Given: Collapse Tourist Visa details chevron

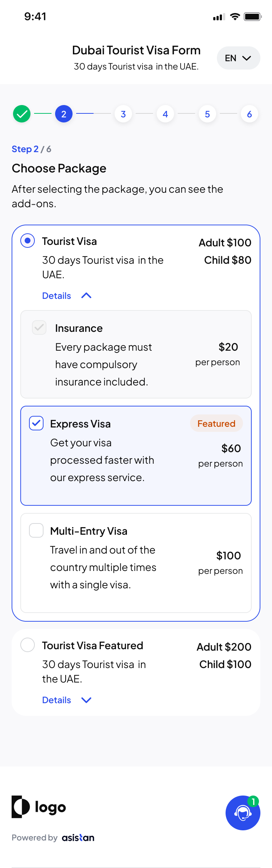Looking at the screenshot, I should click(86, 296).
